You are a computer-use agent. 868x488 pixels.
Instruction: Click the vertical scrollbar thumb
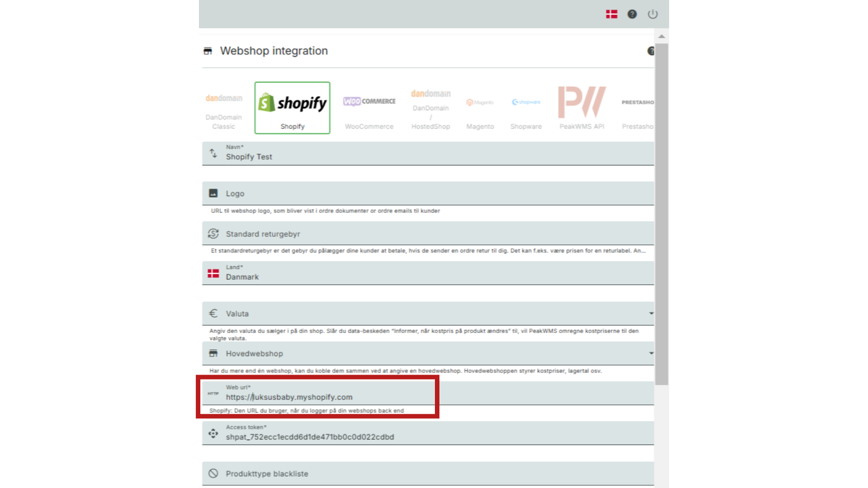click(x=661, y=214)
